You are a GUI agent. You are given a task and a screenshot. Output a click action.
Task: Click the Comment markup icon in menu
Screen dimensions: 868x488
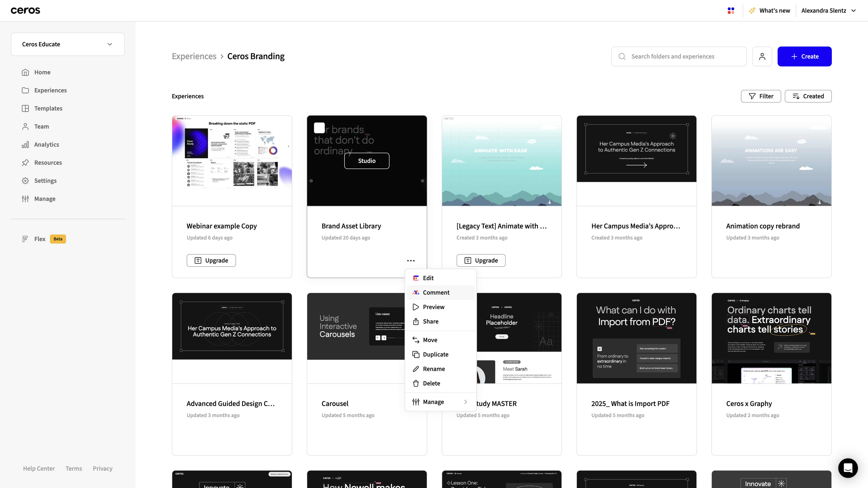pos(416,293)
